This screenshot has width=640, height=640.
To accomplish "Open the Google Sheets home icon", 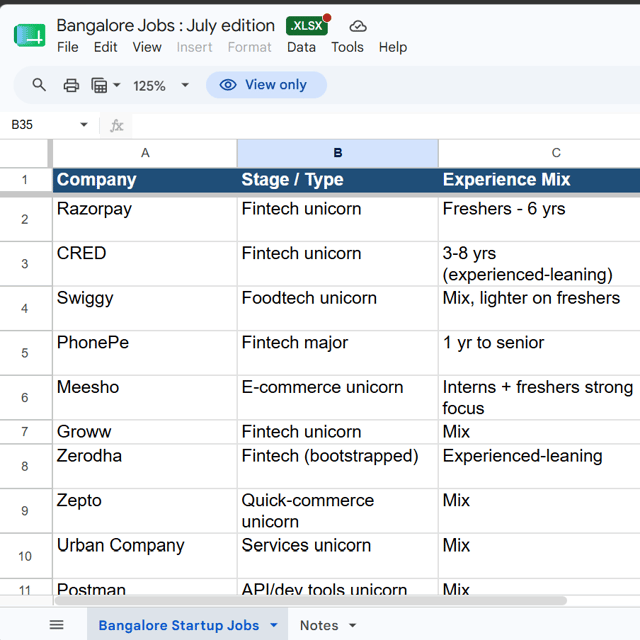I will tap(29, 36).
